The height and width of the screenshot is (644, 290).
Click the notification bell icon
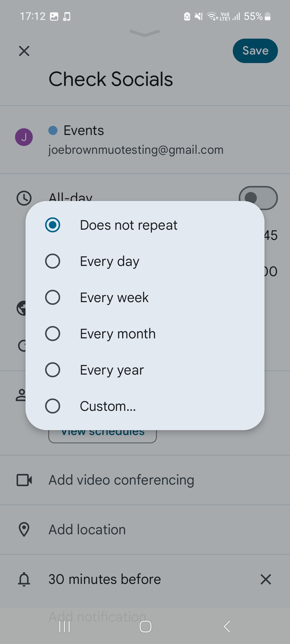coord(24,579)
